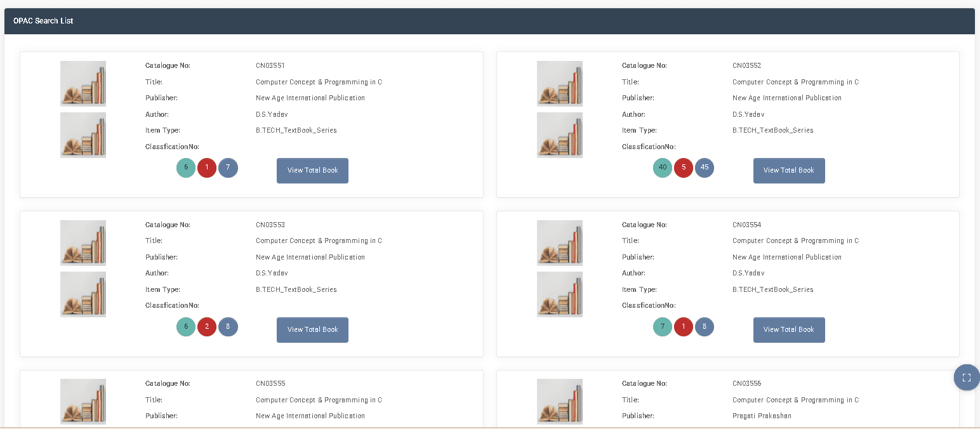This screenshot has height=429, width=980.
Task: Click New Age International Publication in CN03555 card
Action: point(310,416)
